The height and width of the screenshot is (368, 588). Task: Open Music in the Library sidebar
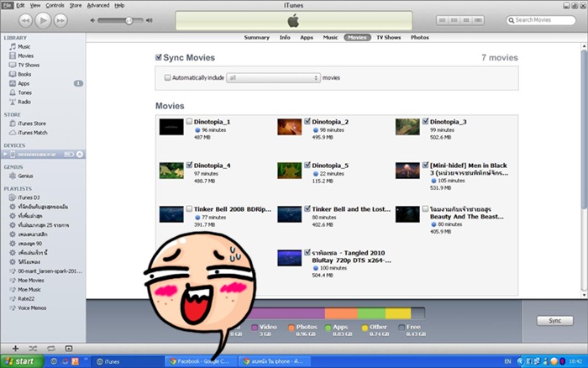coord(24,46)
